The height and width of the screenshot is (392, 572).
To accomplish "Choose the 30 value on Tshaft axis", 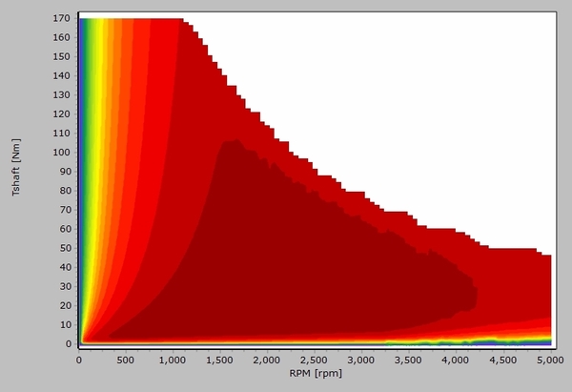I will pyautogui.click(x=65, y=286).
